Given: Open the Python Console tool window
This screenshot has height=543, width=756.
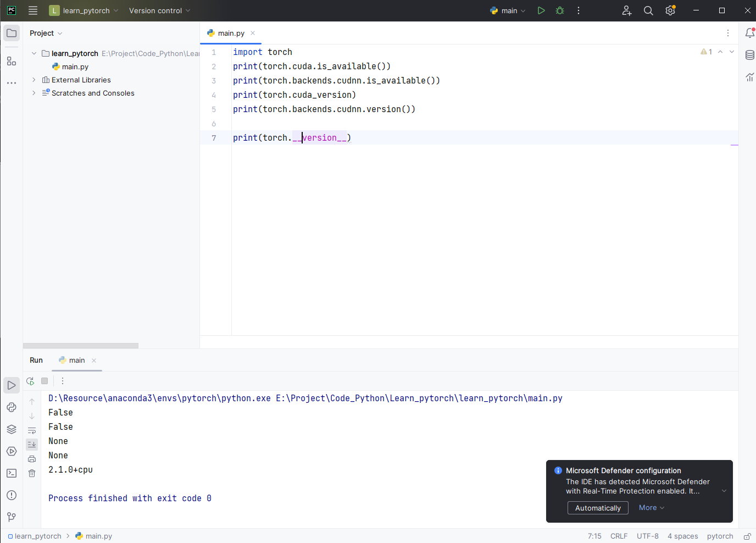Looking at the screenshot, I should 12,407.
